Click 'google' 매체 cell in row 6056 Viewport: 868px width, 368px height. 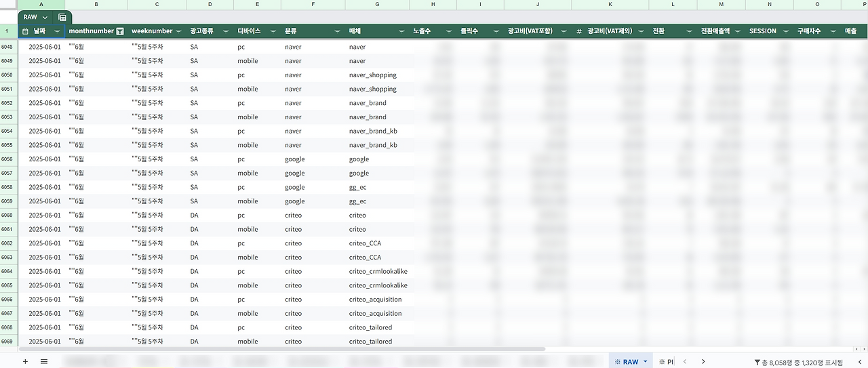(377, 159)
